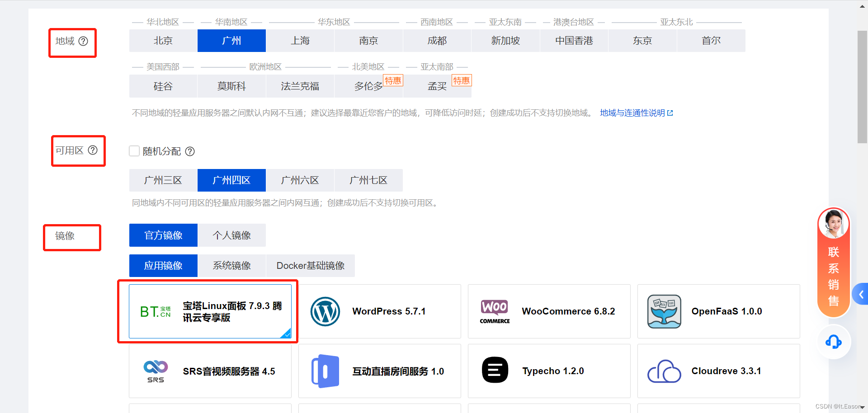This screenshot has width=868, height=413.
Task: Click the help icon next to 可用区
Action: click(93, 150)
